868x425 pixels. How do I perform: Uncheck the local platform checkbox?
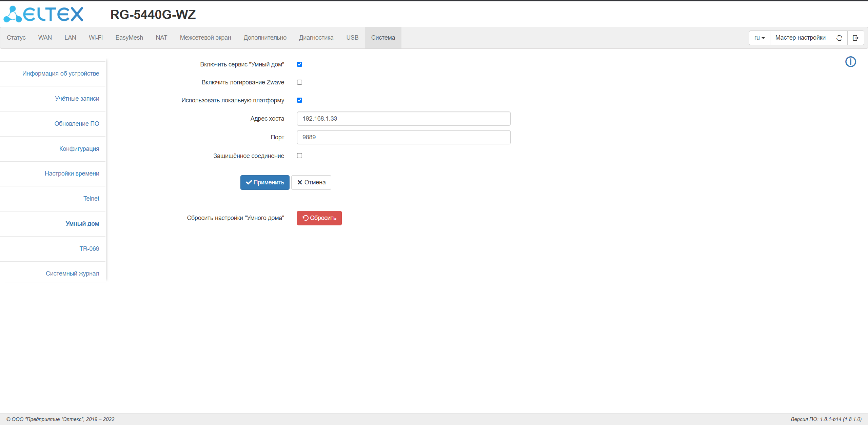299,100
